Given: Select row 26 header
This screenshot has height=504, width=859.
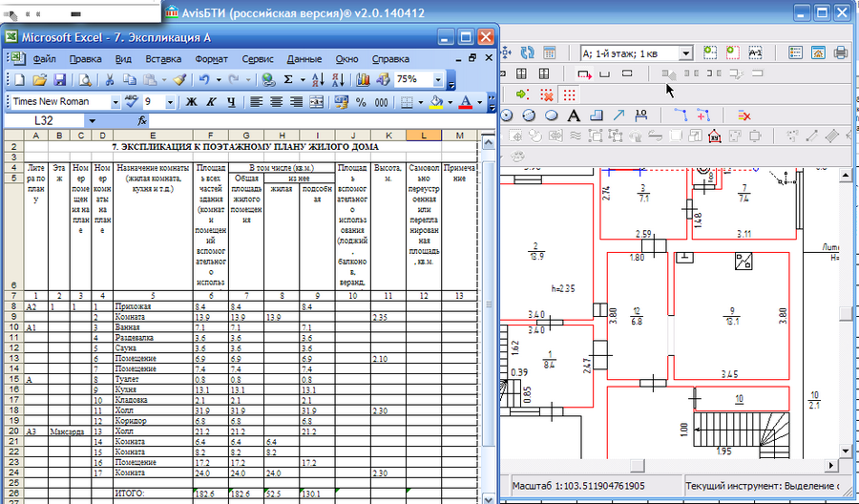Looking at the screenshot, I should click(13, 493).
